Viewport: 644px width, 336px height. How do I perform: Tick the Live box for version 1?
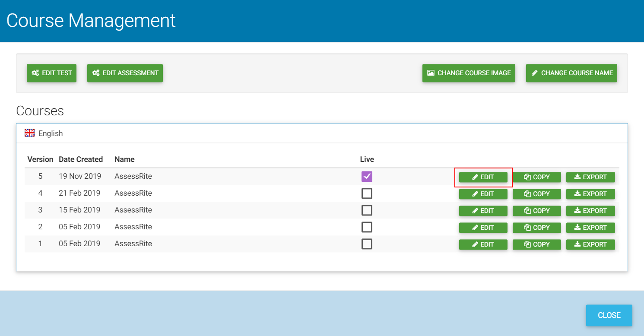(367, 244)
